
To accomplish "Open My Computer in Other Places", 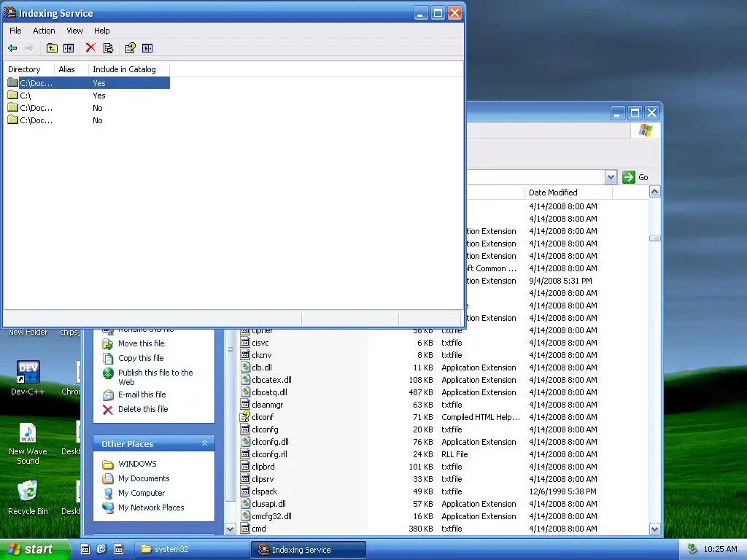I will pyautogui.click(x=142, y=493).
